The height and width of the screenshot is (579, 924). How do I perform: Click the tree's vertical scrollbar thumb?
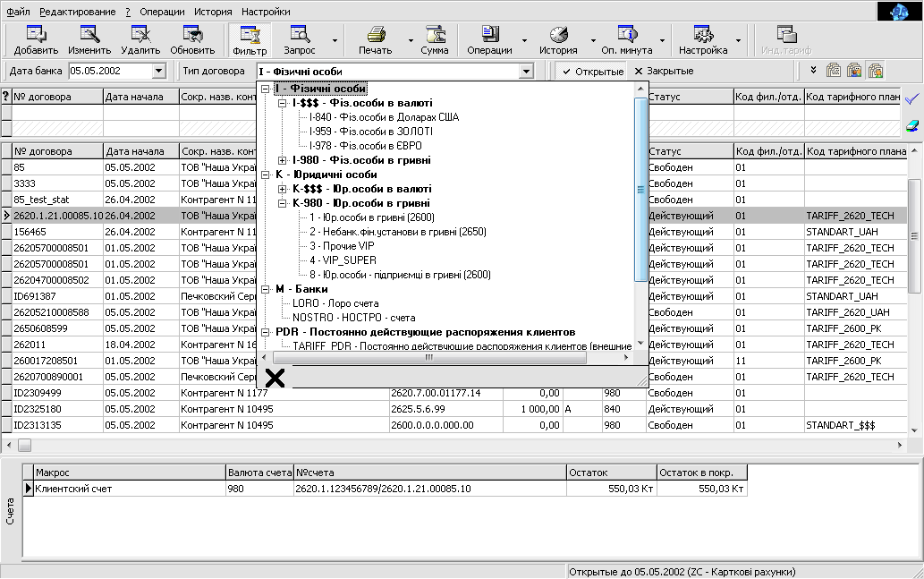click(640, 189)
